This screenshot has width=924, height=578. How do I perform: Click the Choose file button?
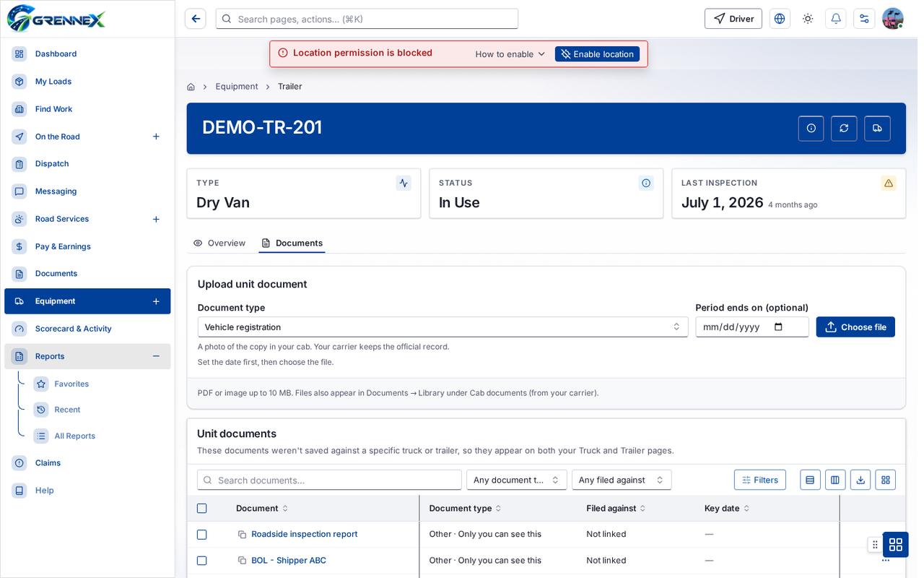[855, 327]
